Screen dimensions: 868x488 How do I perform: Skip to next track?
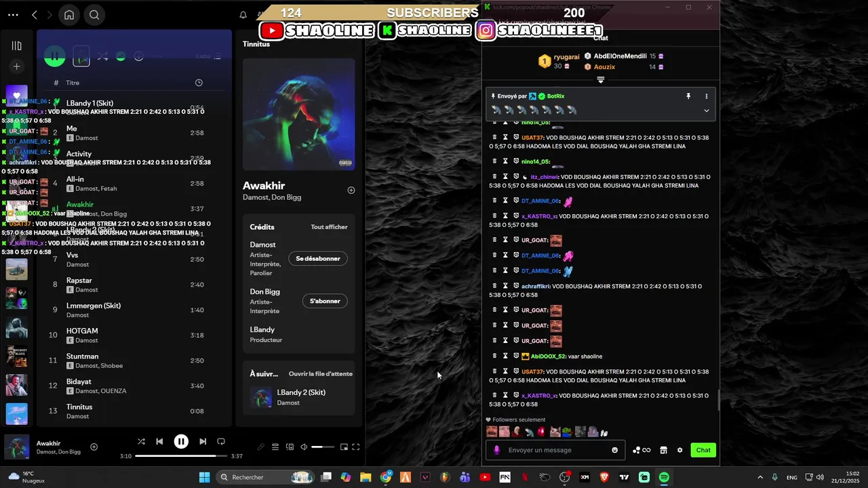click(203, 441)
